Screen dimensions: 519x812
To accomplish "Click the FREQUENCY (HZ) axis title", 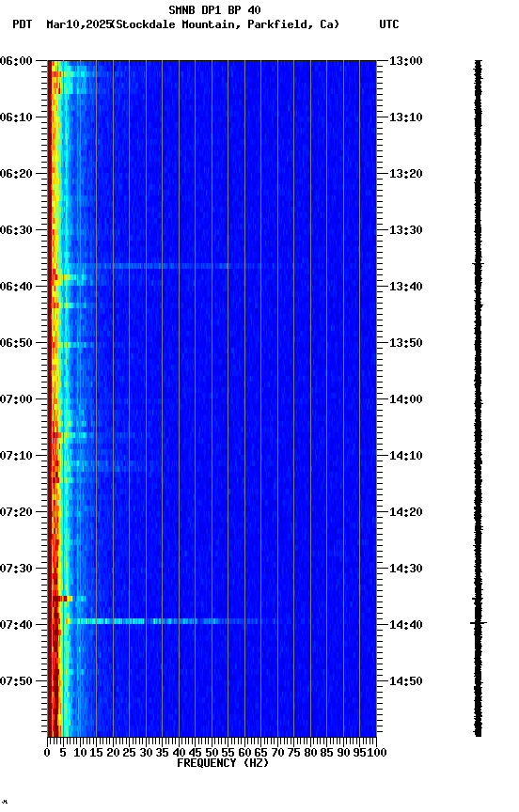I will tap(223, 763).
